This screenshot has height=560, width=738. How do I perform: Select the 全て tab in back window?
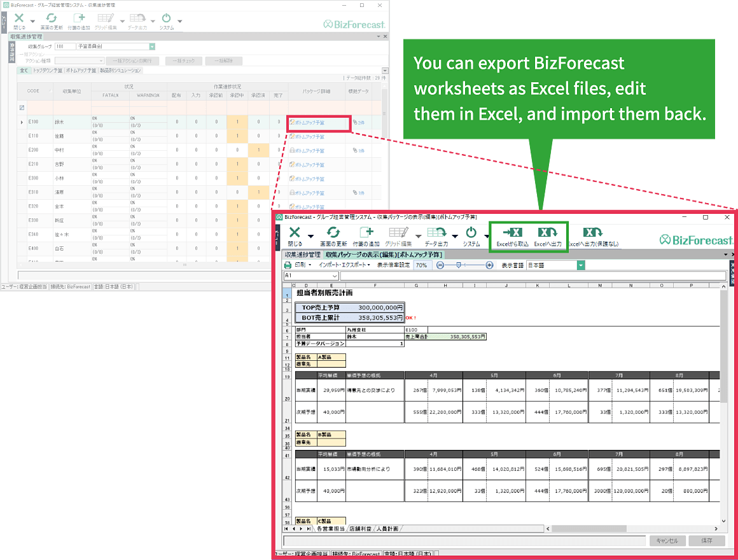point(24,71)
